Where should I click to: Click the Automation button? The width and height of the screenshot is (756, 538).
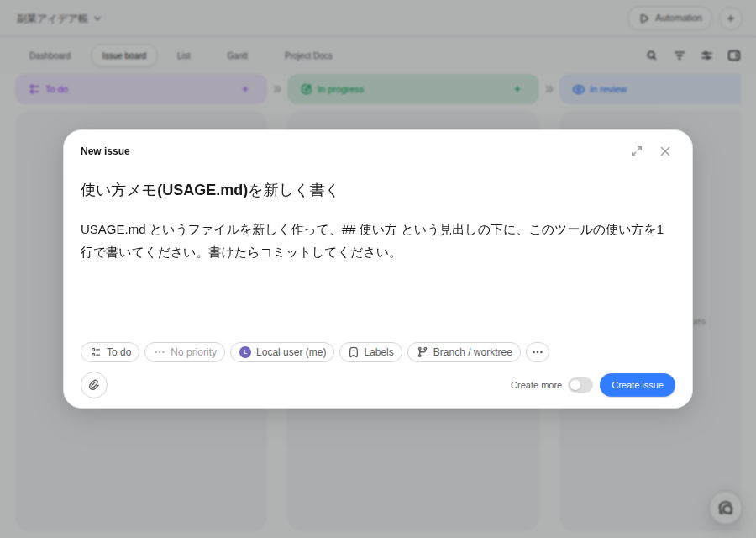pos(669,18)
